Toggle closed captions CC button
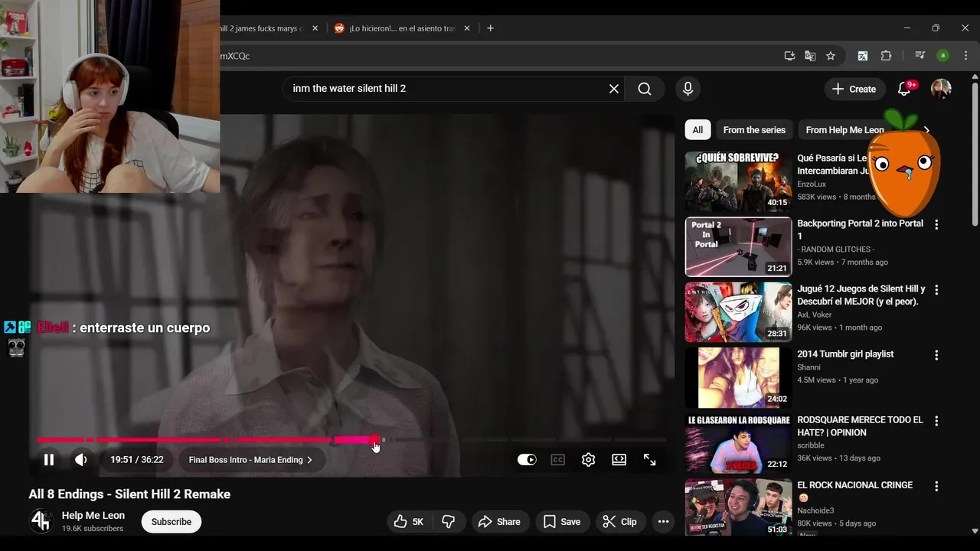Image resolution: width=980 pixels, height=551 pixels. coord(558,460)
